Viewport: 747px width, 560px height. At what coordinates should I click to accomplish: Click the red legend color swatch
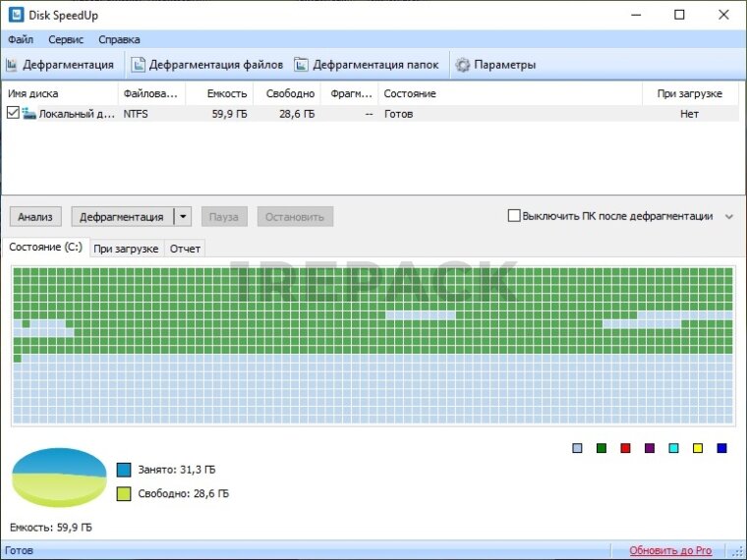625,448
